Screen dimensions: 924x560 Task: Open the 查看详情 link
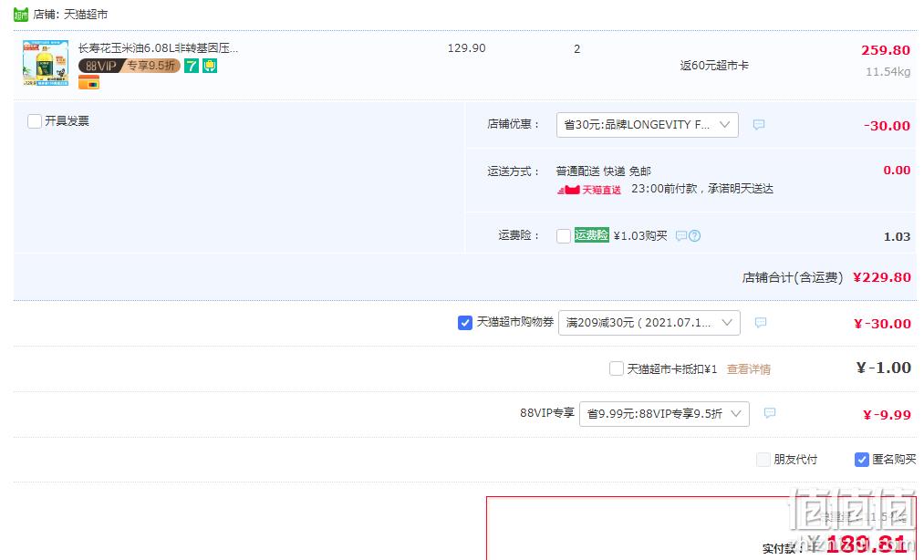[748, 369]
